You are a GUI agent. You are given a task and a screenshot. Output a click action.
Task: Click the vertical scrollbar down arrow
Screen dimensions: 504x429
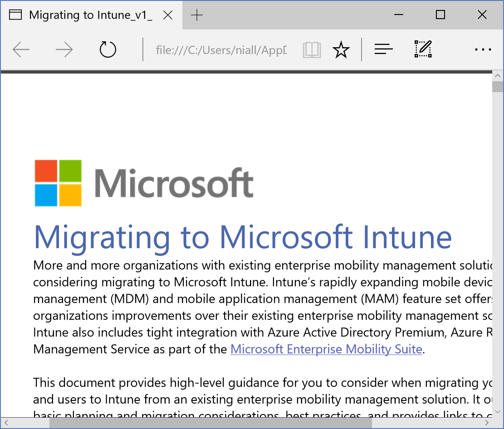pos(498,412)
